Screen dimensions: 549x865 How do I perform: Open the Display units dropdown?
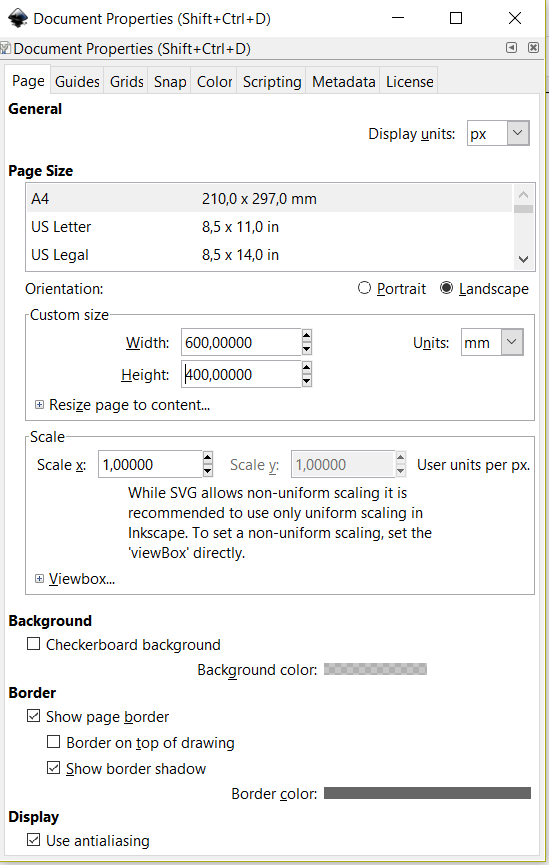498,134
